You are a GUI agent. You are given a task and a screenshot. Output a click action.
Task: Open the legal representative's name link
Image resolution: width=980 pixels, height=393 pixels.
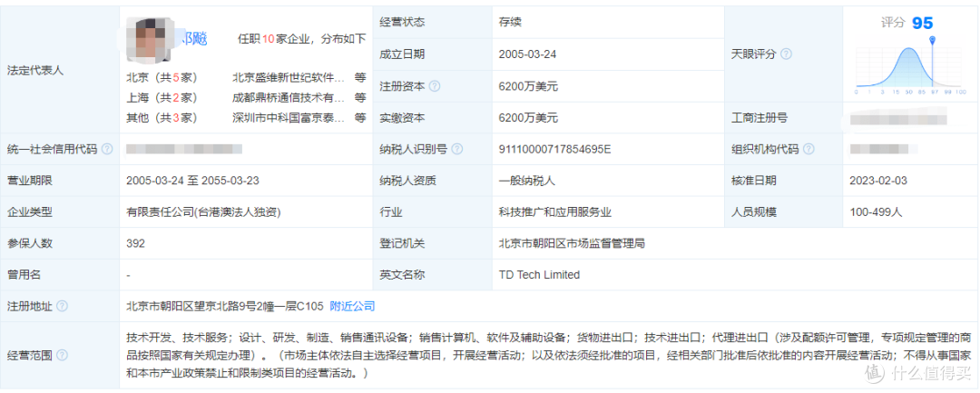click(193, 39)
